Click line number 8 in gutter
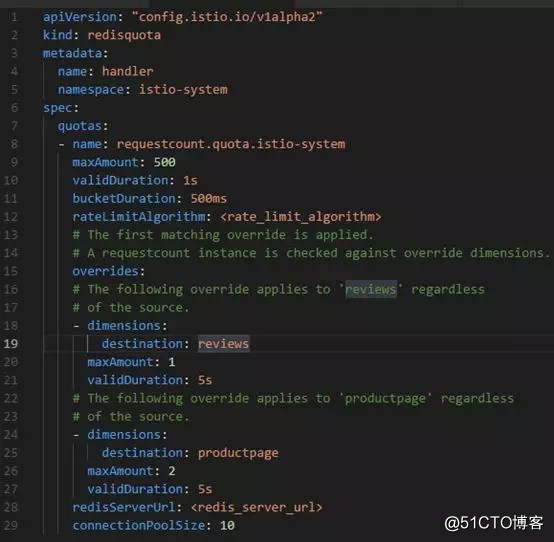 click(x=14, y=144)
